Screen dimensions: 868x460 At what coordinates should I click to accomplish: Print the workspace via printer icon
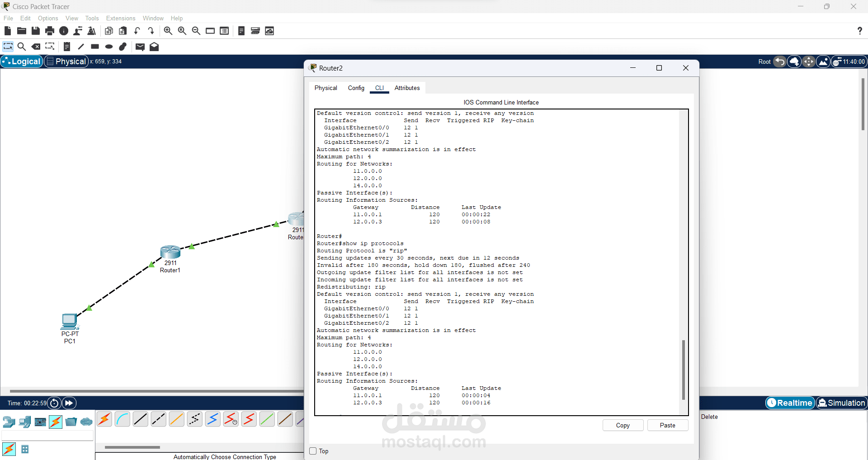coord(50,31)
